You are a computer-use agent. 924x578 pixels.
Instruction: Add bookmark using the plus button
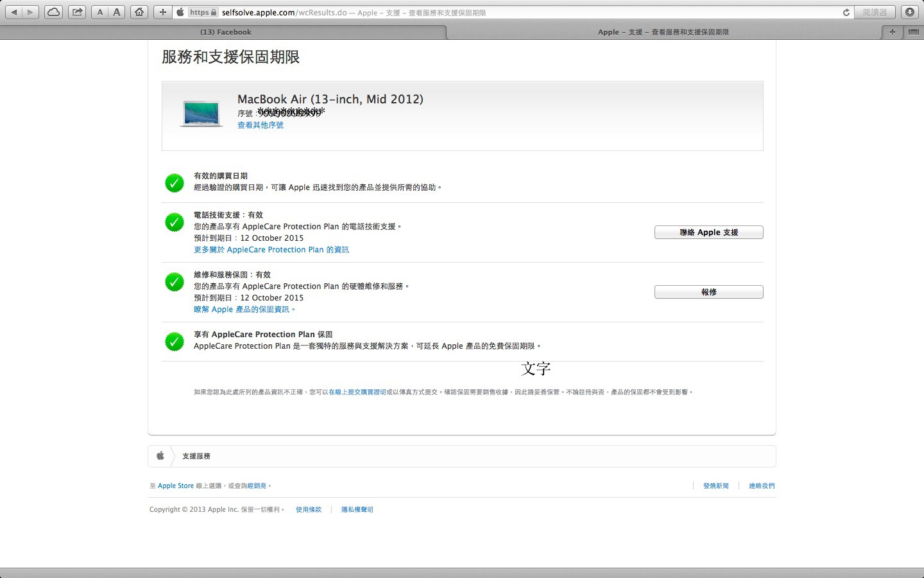pyautogui.click(x=163, y=12)
